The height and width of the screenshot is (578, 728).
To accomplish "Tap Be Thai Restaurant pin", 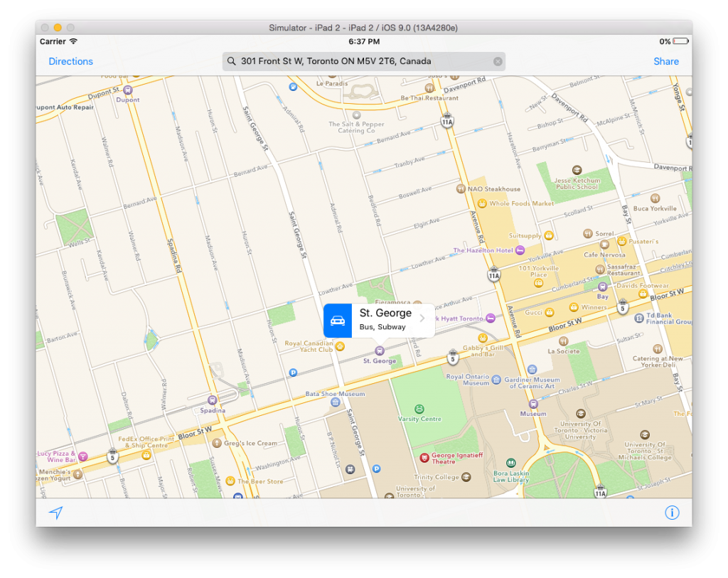I will [x=430, y=87].
